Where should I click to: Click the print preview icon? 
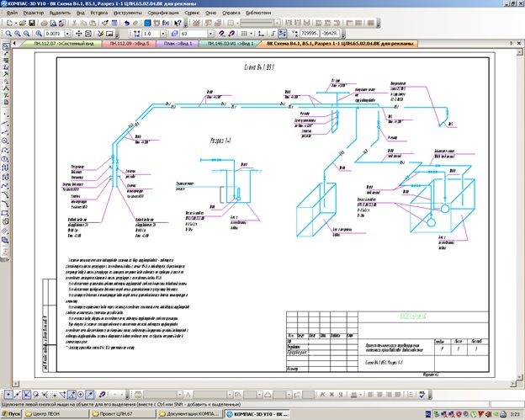click(x=53, y=23)
